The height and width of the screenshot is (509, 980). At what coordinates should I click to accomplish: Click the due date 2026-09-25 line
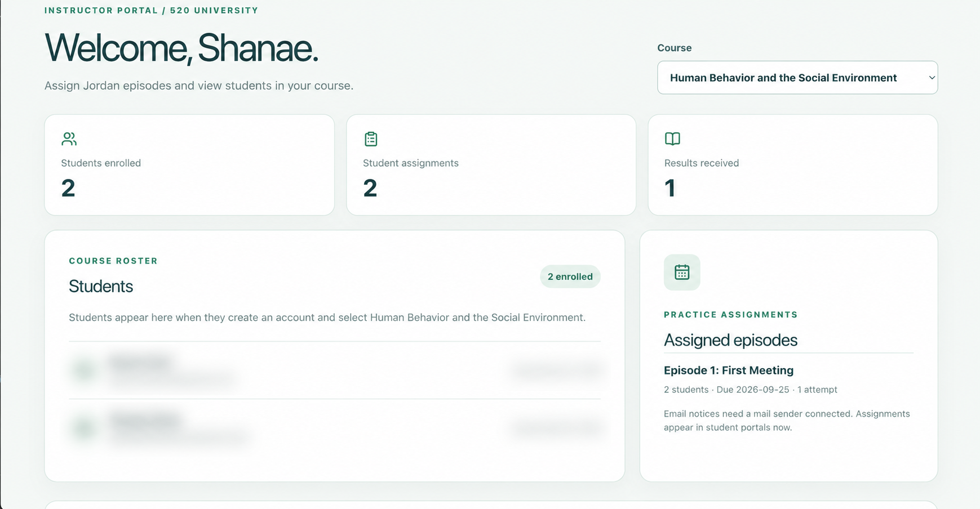point(751,390)
